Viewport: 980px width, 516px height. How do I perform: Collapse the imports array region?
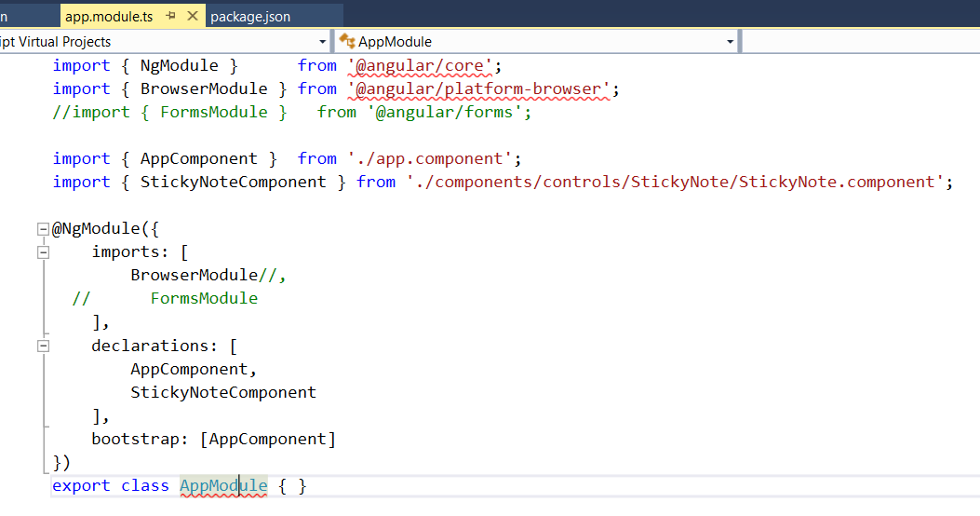click(x=43, y=252)
